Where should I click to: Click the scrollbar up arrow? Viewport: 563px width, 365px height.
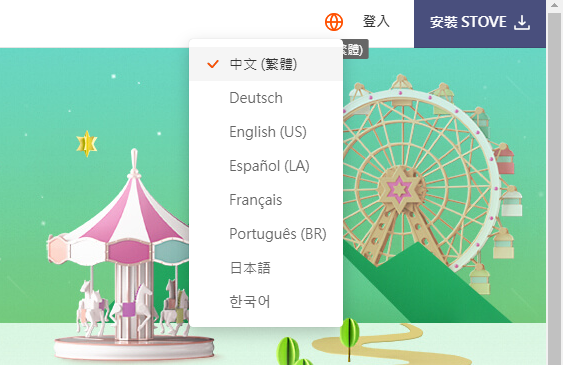click(554, 4)
